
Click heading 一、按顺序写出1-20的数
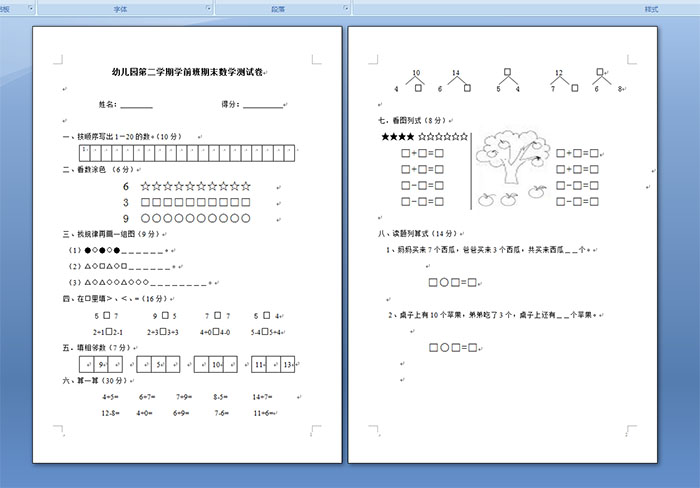122,137
